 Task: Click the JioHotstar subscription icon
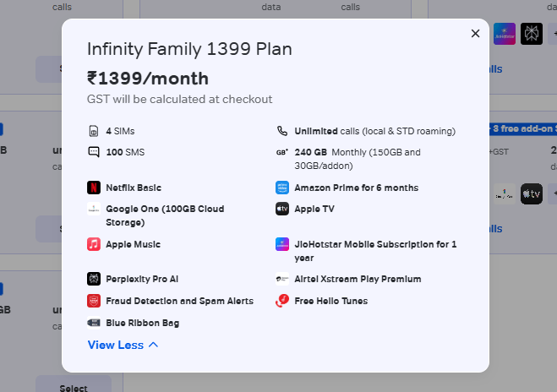click(x=282, y=244)
